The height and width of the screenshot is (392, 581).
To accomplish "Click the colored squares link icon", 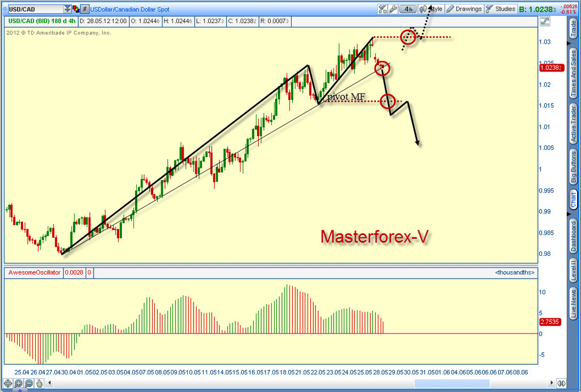I will 76,9.
